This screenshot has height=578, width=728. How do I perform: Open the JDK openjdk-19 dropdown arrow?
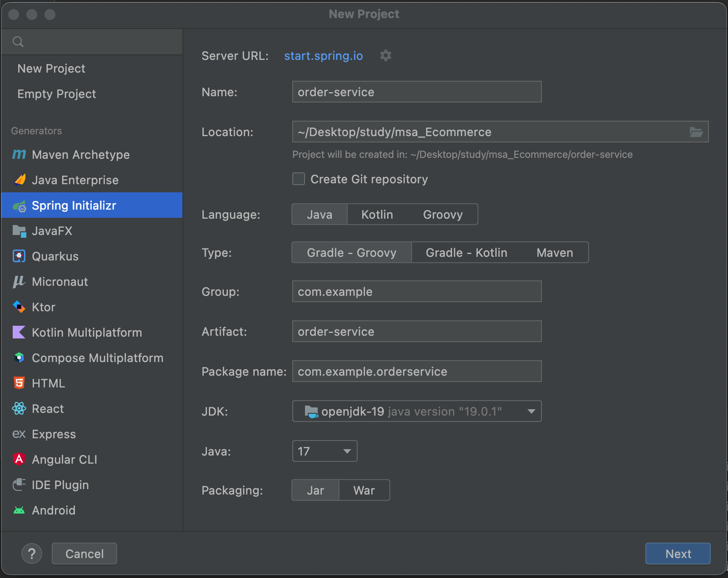(x=531, y=411)
